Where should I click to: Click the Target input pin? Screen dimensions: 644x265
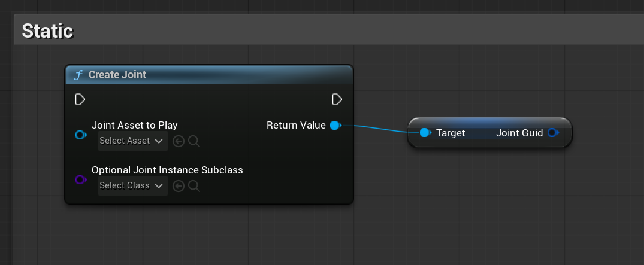click(425, 133)
